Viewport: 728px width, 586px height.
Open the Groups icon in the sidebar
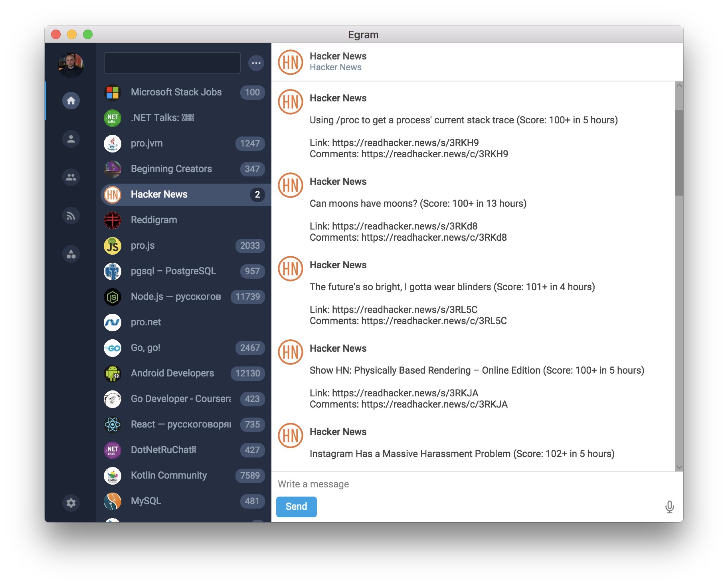click(x=71, y=177)
